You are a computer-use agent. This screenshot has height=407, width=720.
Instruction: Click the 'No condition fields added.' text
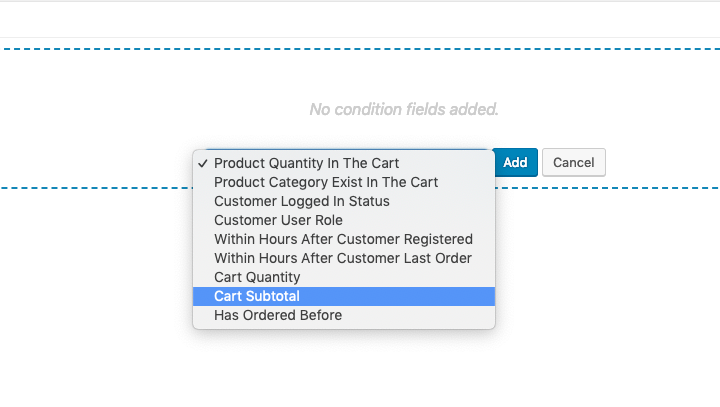403,109
